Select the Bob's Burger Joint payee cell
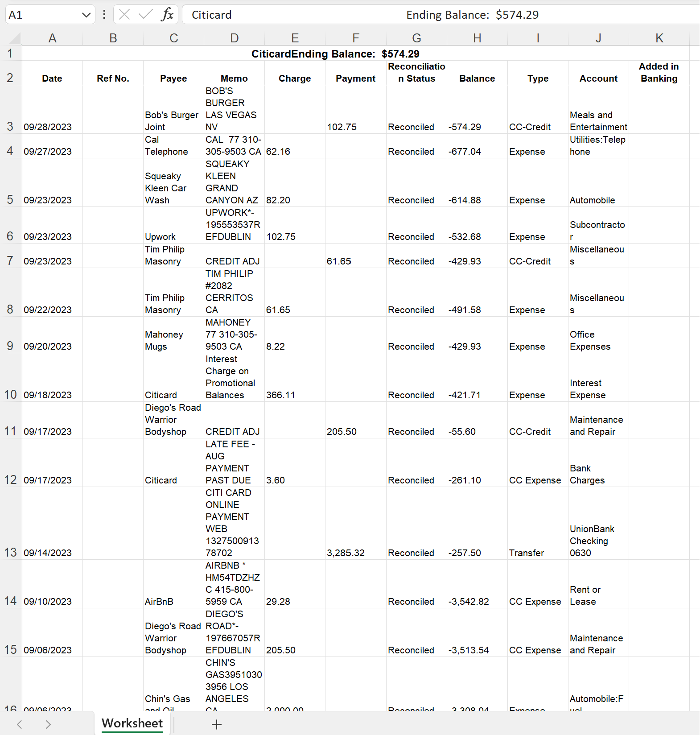Image resolution: width=700 pixels, height=735 pixels. point(174,109)
